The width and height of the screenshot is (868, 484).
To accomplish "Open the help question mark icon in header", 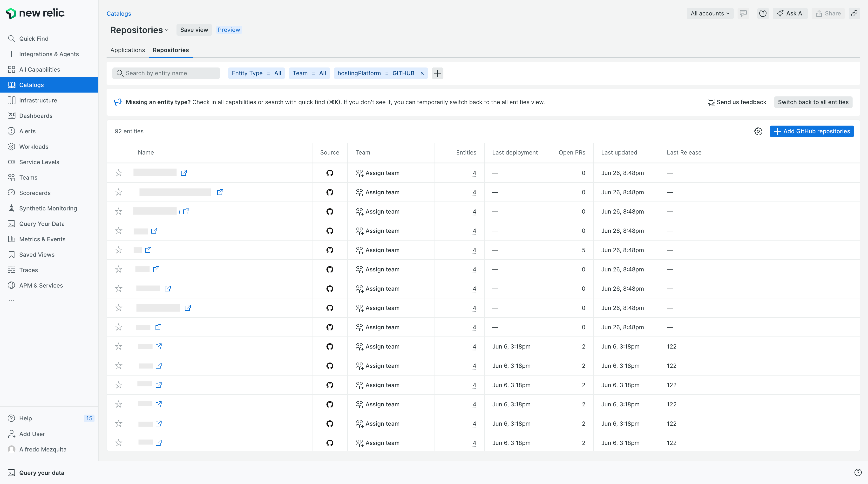I will [763, 13].
